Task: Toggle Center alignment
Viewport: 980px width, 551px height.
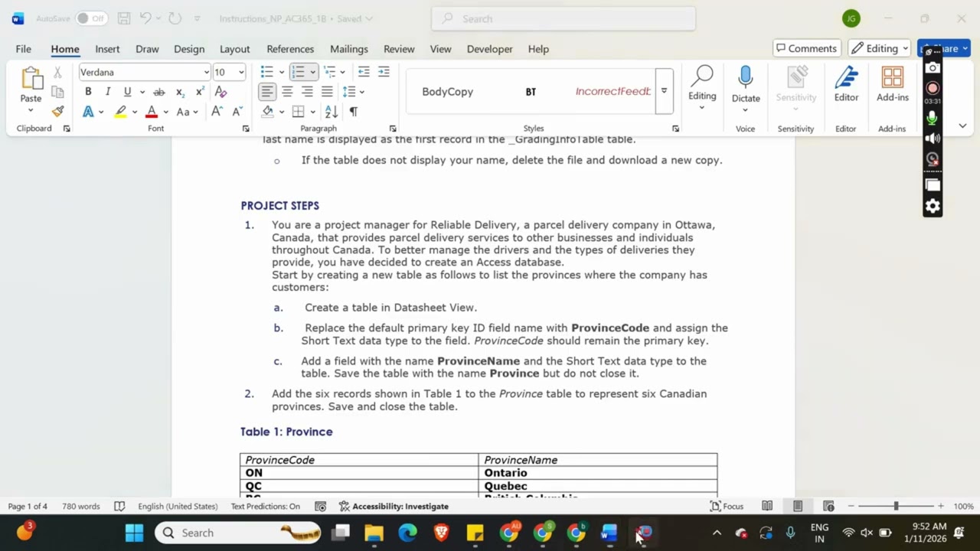Action: pos(287,92)
